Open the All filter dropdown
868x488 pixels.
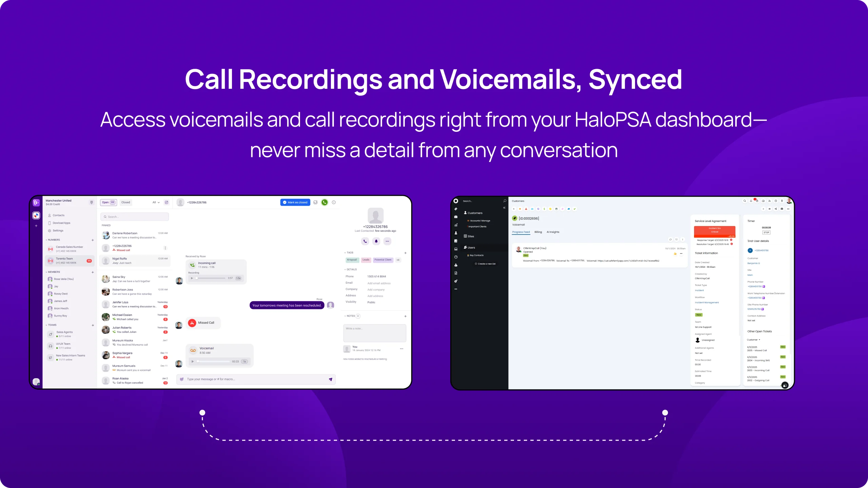tap(156, 202)
